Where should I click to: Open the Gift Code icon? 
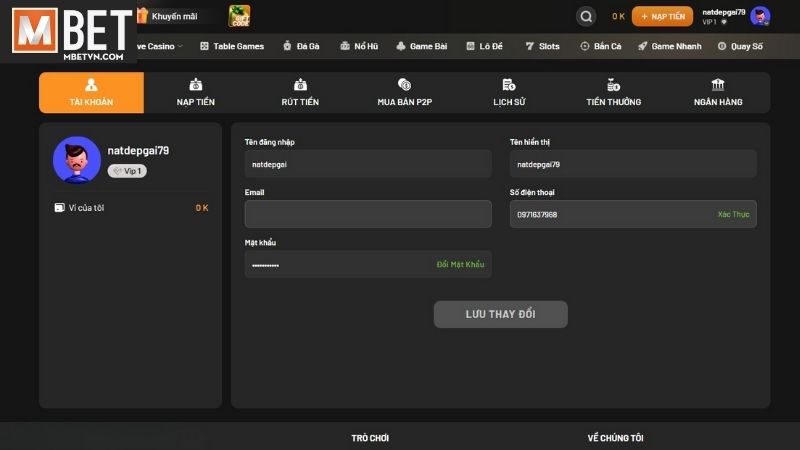[x=239, y=16]
